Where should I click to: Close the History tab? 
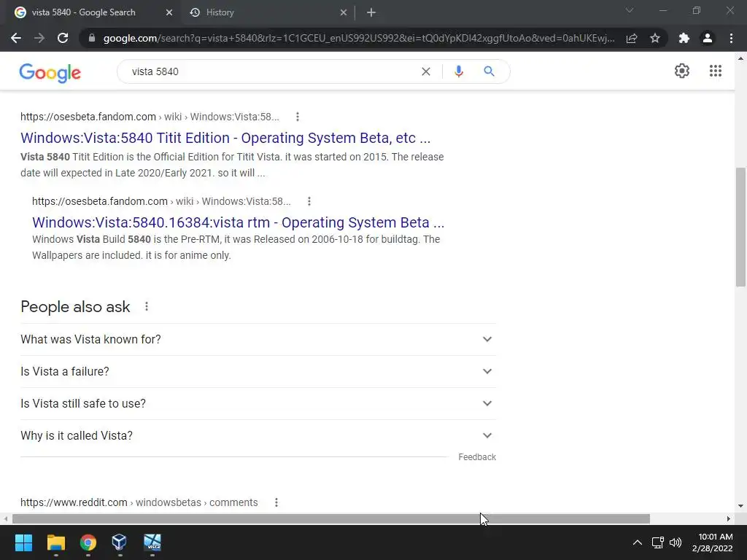tap(344, 13)
